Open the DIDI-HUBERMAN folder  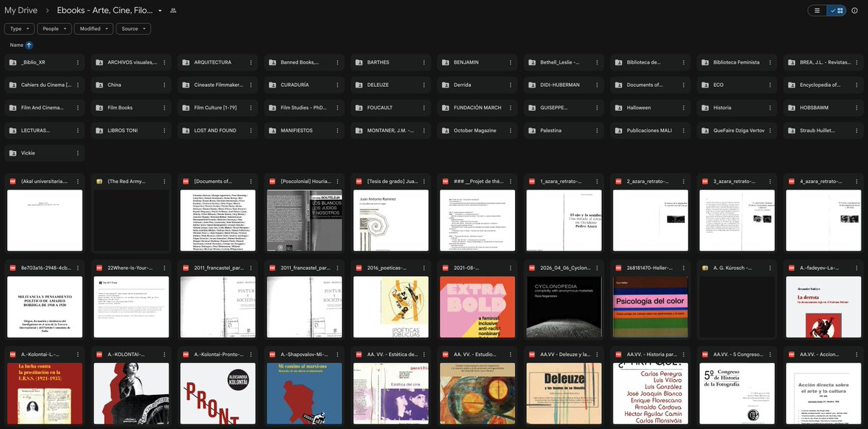click(x=563, y=85)
